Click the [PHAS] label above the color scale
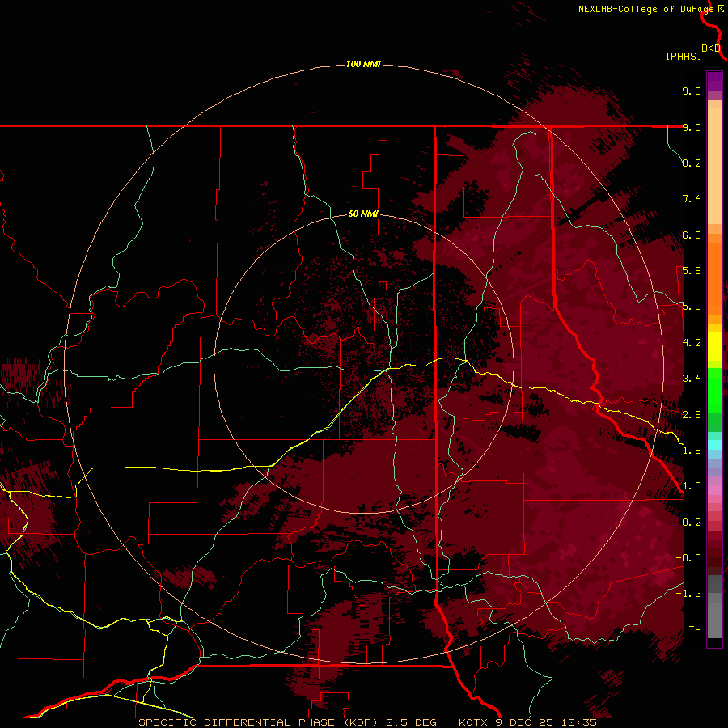The width and height of the screenshot is (728, 728). [684, 56]
